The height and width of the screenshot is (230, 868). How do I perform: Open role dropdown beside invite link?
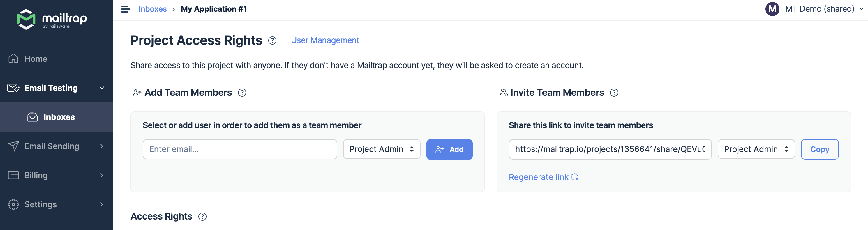(756, 149)
